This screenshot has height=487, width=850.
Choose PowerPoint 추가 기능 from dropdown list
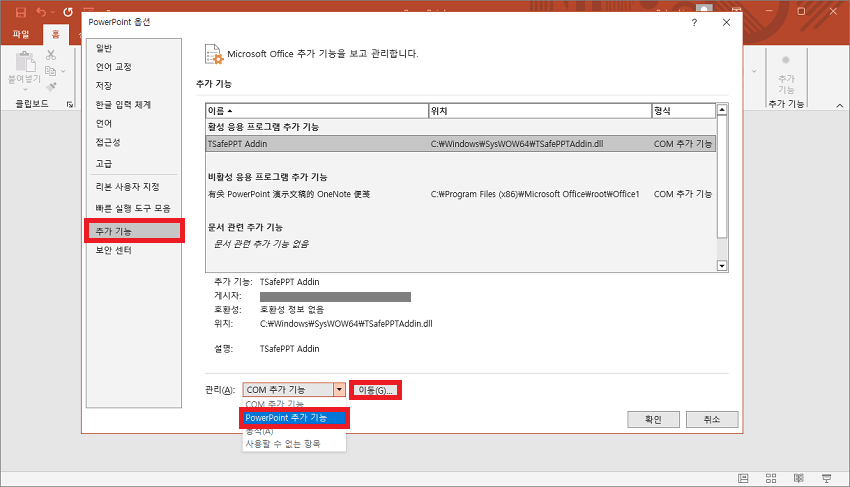(293, 418)
